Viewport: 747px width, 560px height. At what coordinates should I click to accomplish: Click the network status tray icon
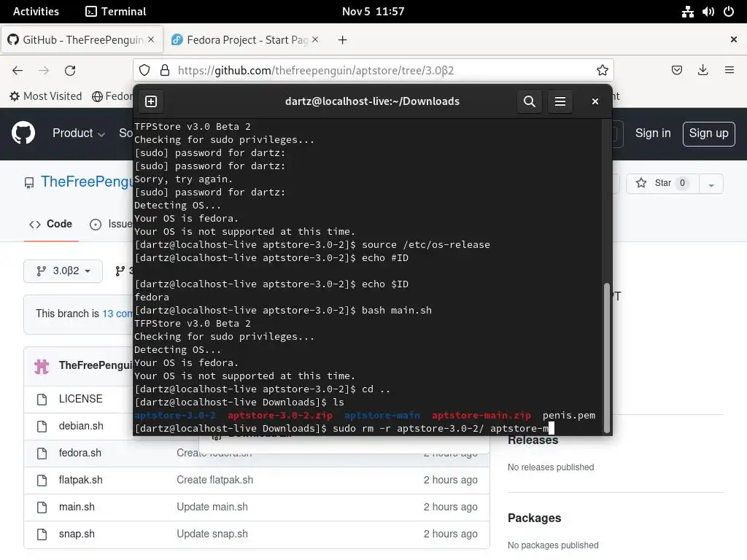(687, 12)
